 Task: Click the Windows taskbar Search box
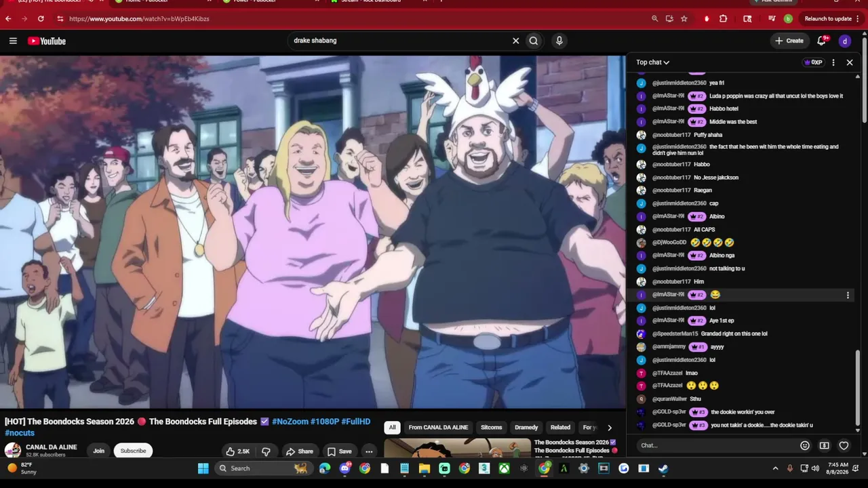click(263, 468)
